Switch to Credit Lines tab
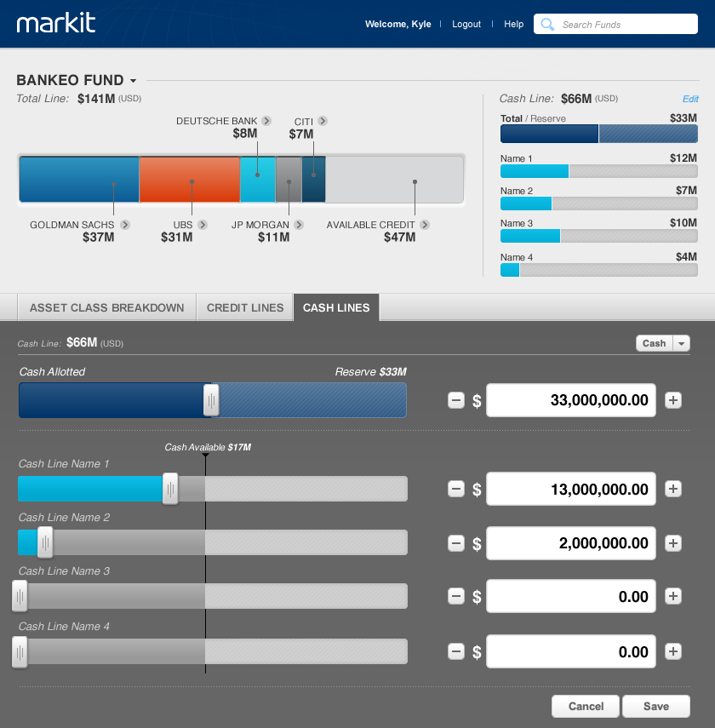715x728 pixels. (245, 307)
